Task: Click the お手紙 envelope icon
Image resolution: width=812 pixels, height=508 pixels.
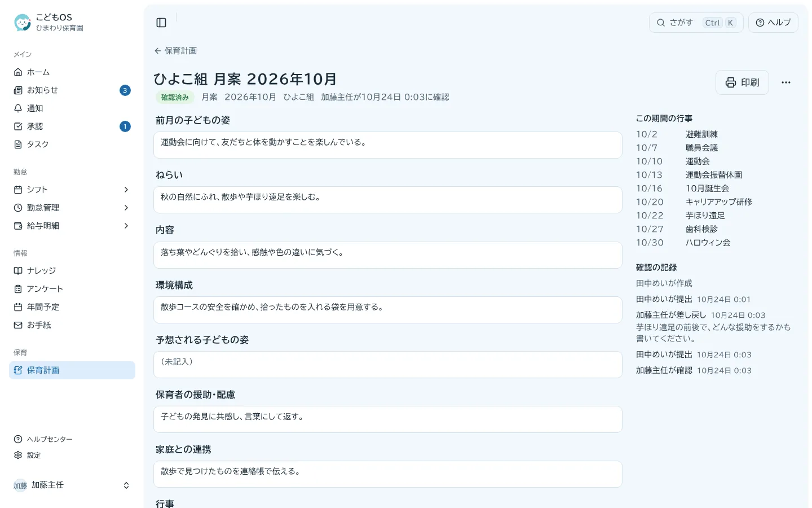Action: [18, 325]
